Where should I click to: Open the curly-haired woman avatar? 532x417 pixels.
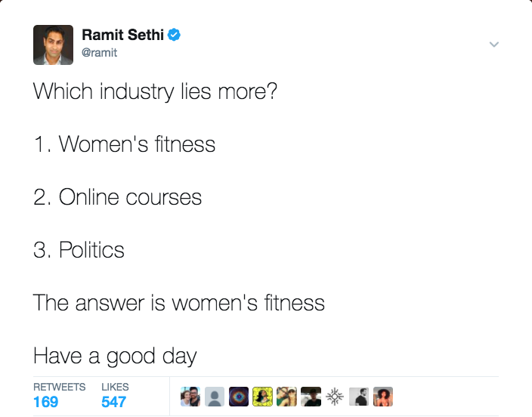(x=383, y=397)
